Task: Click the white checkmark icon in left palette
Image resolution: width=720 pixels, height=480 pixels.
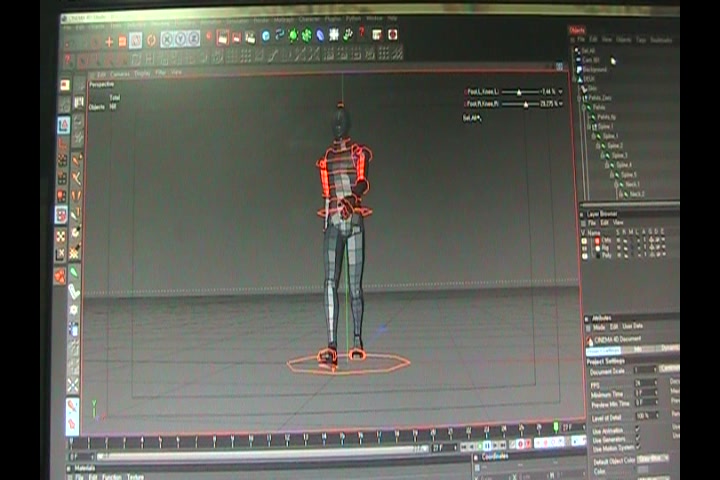Action: pos(74,291)
